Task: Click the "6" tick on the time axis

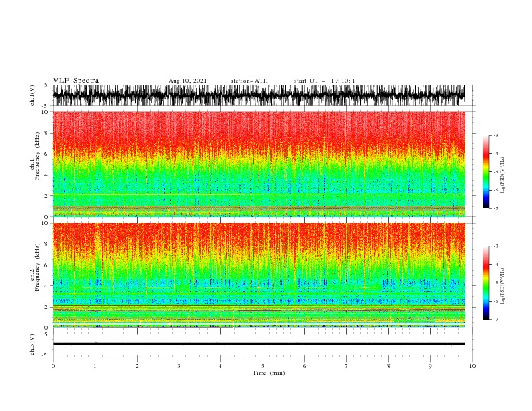Action: (x=304, y=366)
